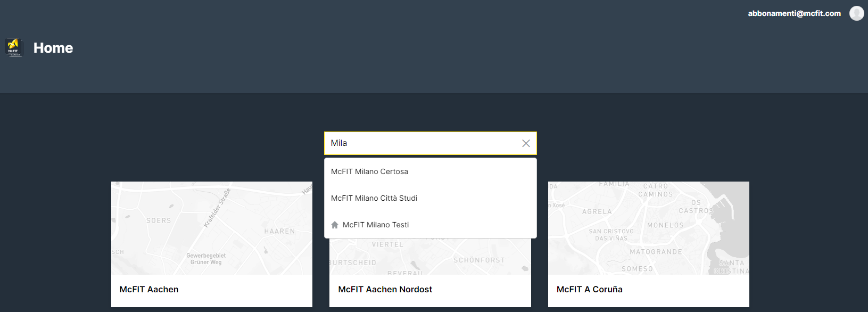
Task: Clear the search field with X
Action: [526, 143]
